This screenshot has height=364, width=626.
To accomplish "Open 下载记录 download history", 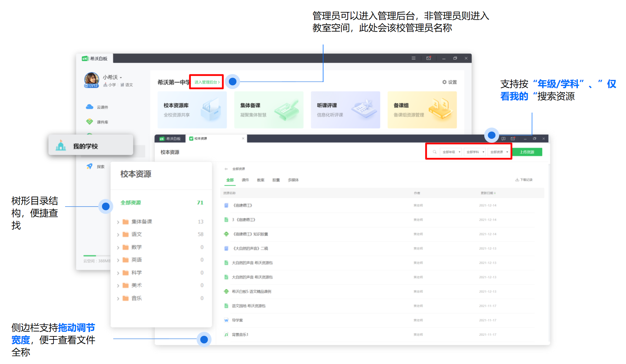I will coord(524,180).
